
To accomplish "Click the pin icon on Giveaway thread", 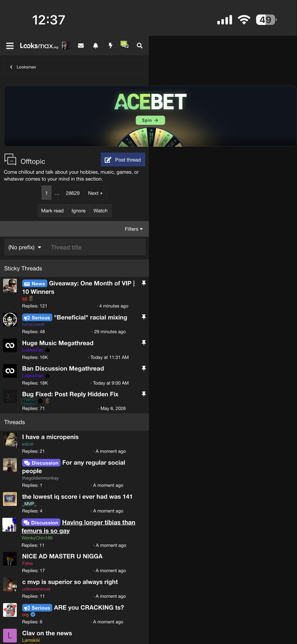I will coord(144,284).
